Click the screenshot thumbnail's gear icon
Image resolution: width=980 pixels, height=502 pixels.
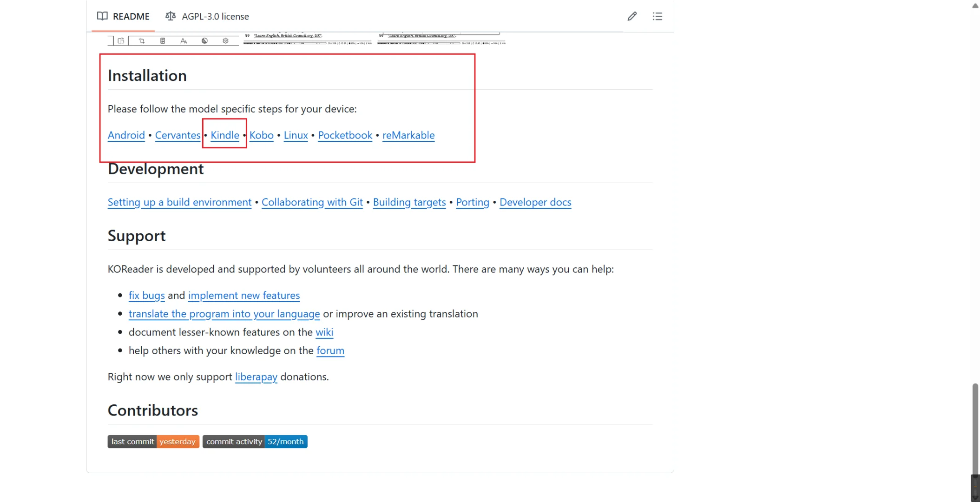[225, 41]
